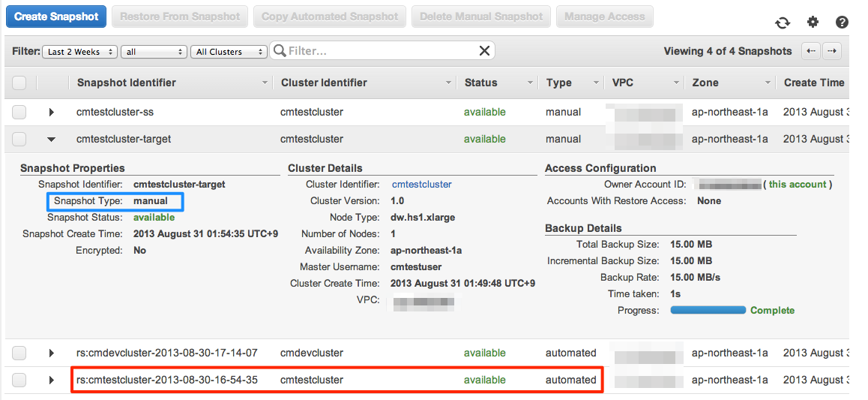The image size is (868, 400).
Task: Click cmdevcluster in the Cluster Identifier column
Action: [x=312, y=353]
